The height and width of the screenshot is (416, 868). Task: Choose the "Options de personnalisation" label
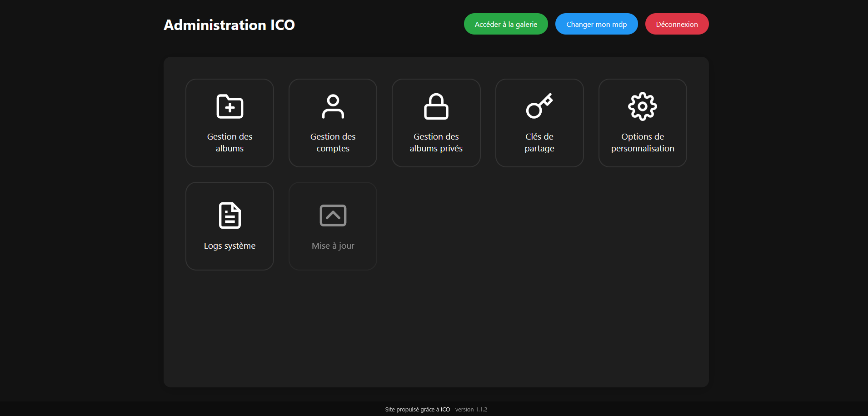[642, 143]
